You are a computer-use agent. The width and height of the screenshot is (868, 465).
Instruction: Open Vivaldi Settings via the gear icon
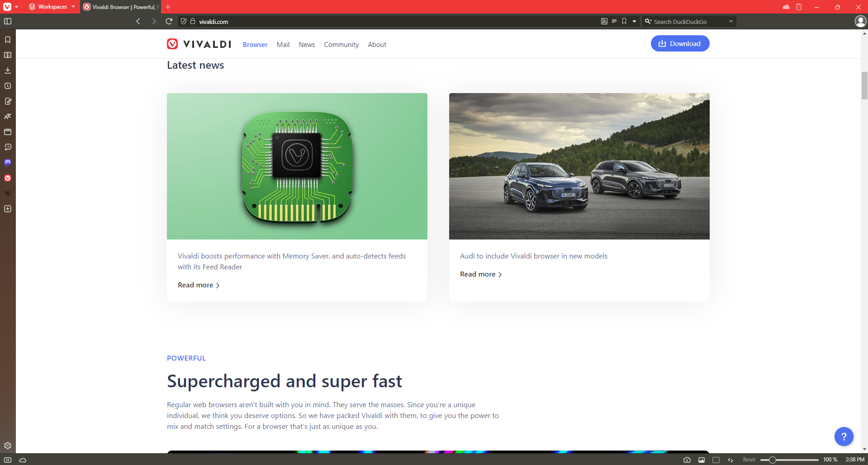coord(7,446)
